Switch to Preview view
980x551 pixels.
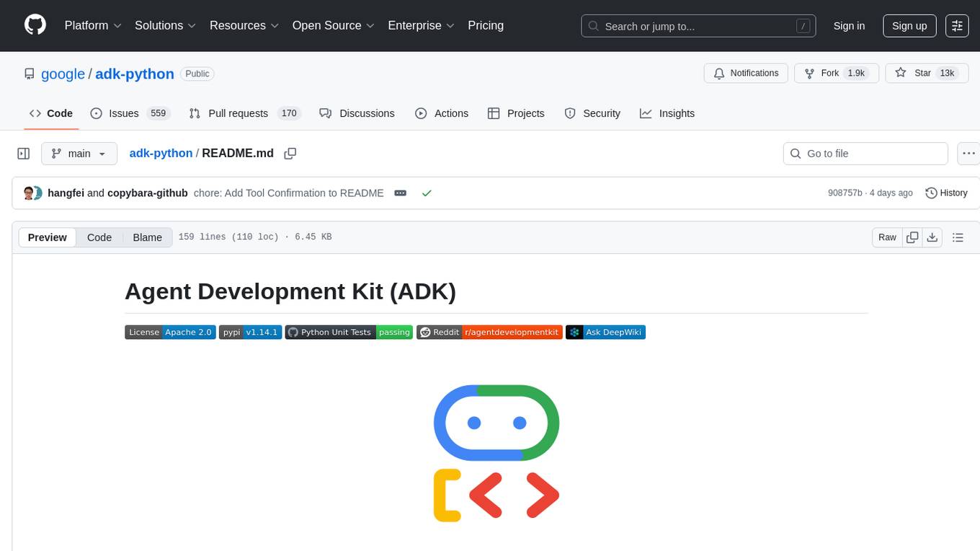point(48,237)
